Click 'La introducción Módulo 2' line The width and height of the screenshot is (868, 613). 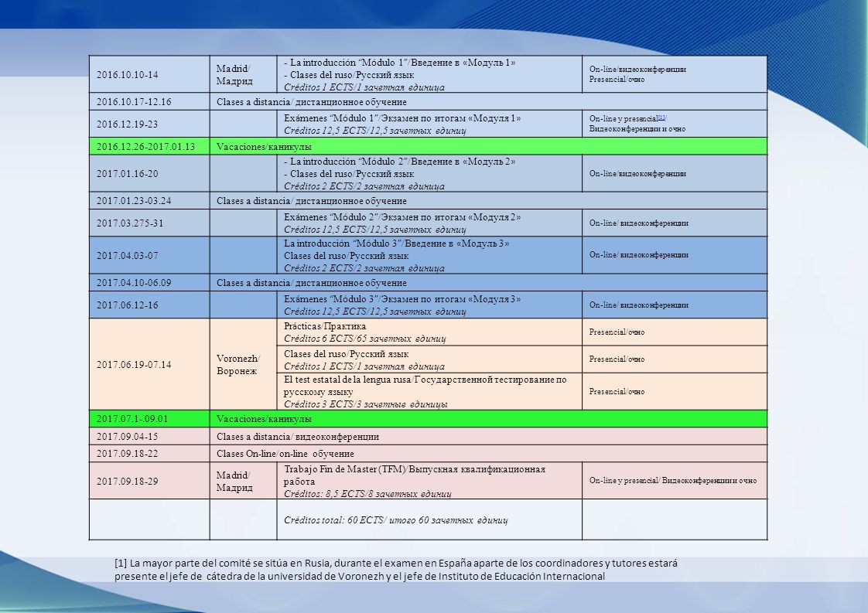pos(400,162)
